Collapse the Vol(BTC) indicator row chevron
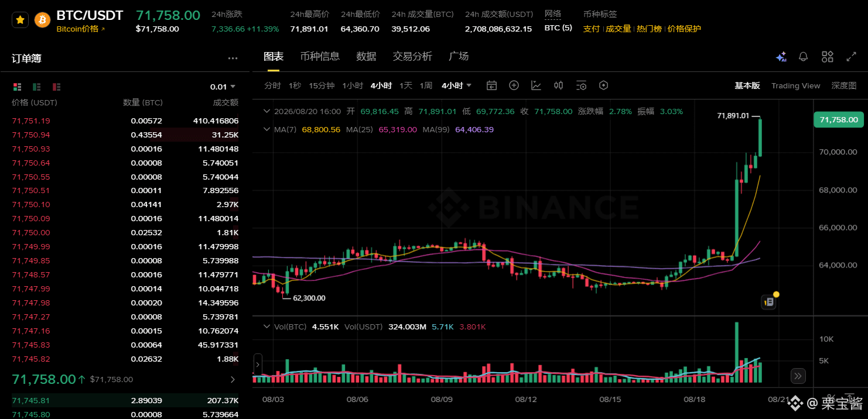 (x=268, y=327)
